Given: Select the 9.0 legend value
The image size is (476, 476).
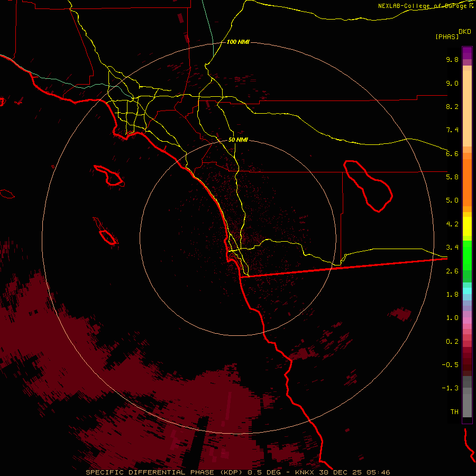Looking at the screenshot, I should (x=452, y=84).
